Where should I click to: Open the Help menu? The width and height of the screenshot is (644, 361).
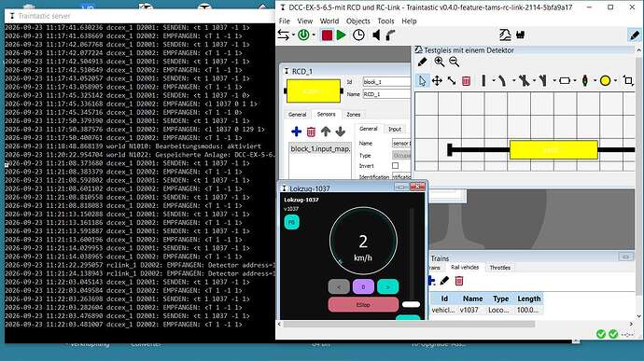[x=409, y=21]
